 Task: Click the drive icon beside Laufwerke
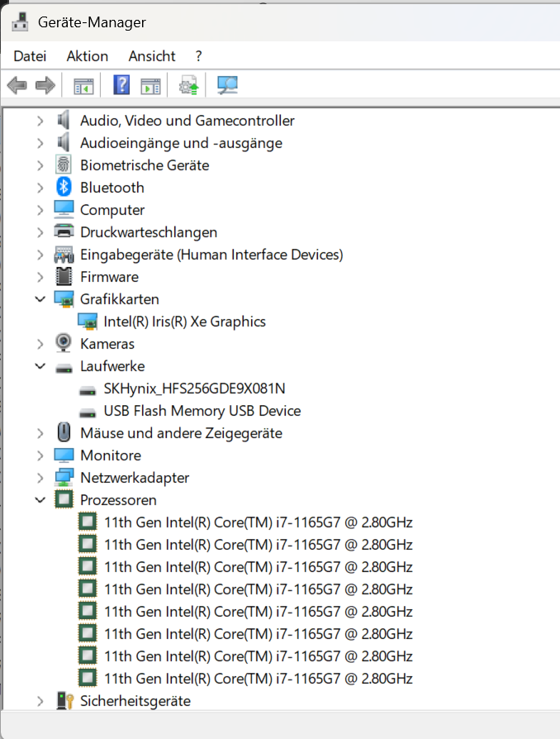coord(64,368)
